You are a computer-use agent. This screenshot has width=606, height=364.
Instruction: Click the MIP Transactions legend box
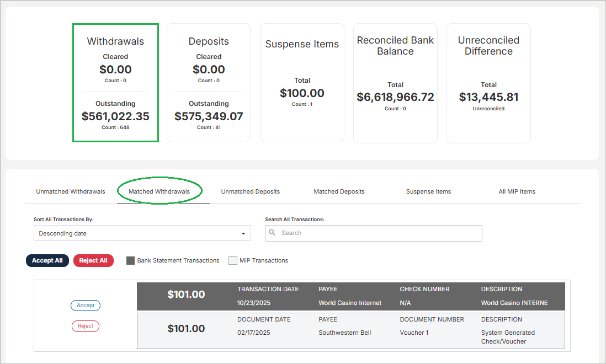coord(233,261)
